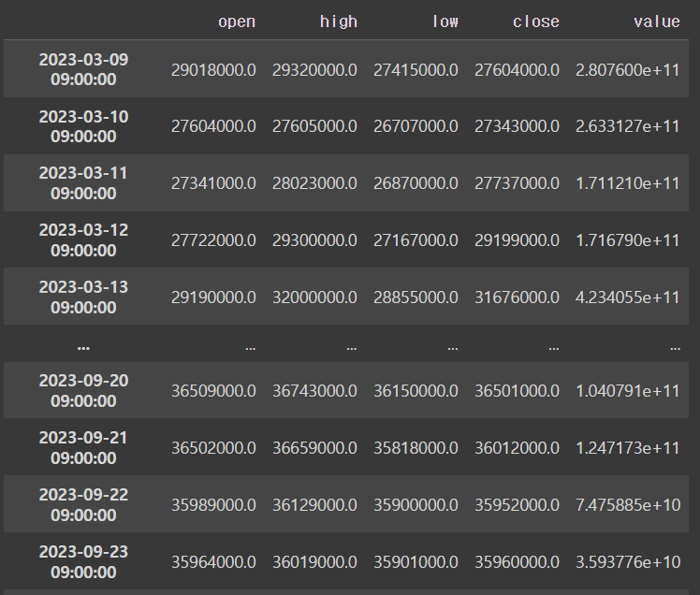Click open value 35964000.0
This screenshot has height=595, width=700.
click(x=213, y=562)
